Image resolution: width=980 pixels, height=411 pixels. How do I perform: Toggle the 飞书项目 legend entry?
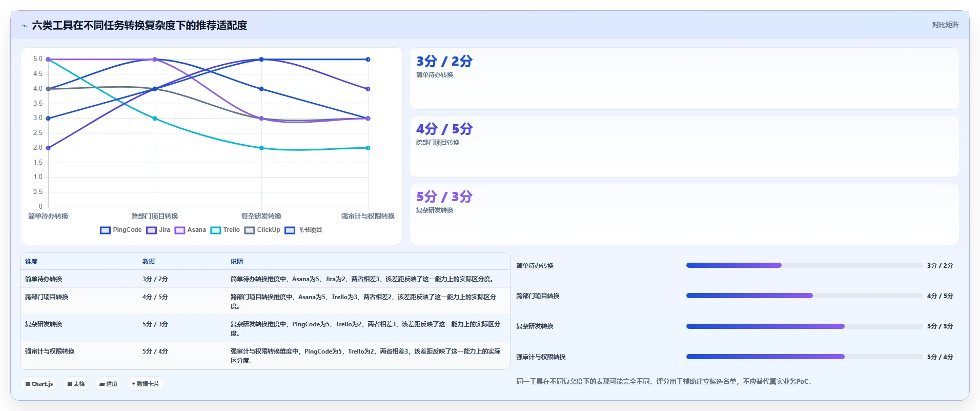[303, 230]
